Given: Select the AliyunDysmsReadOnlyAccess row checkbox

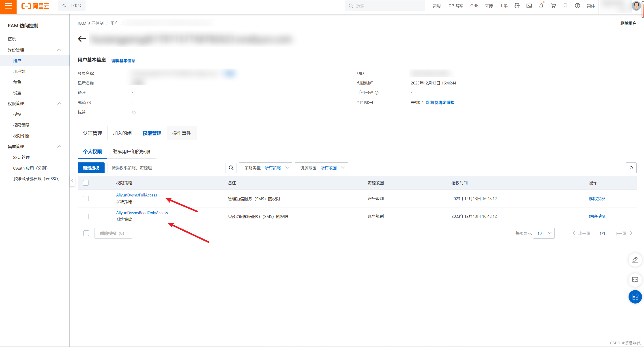Looking at the screenshot, I should pyautogui.click(x=86, y=216).
